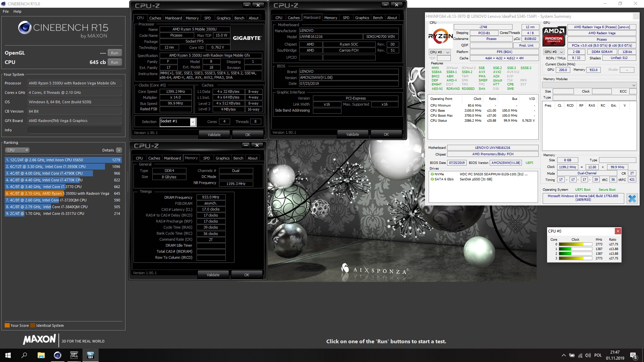644x362 pixels.
Task: Click OK in CPU-Z Memory window
Action: (x=247, y=275)
